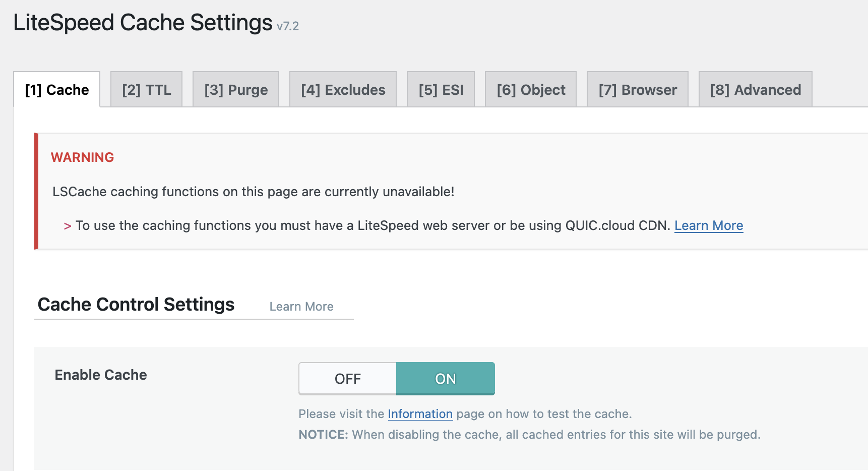Image resolution: width=868 pixels, height=471 pixels.
Task: Open the [2] TTL tab
Action: tap(146, 90)
